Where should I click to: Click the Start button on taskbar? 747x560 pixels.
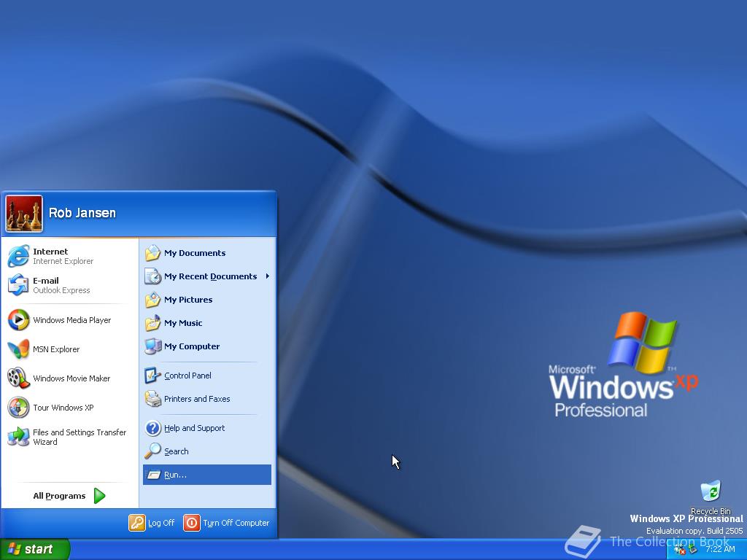(x=34, y=549)
